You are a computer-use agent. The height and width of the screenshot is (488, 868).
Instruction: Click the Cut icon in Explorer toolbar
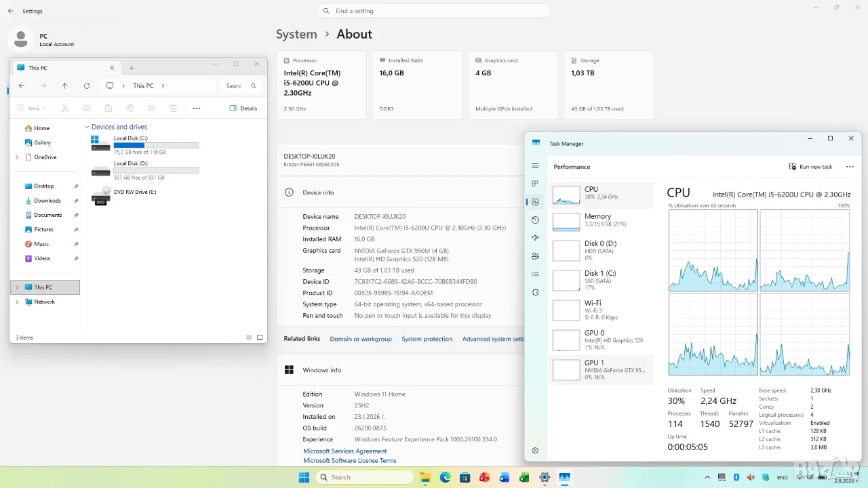[65, 108]
